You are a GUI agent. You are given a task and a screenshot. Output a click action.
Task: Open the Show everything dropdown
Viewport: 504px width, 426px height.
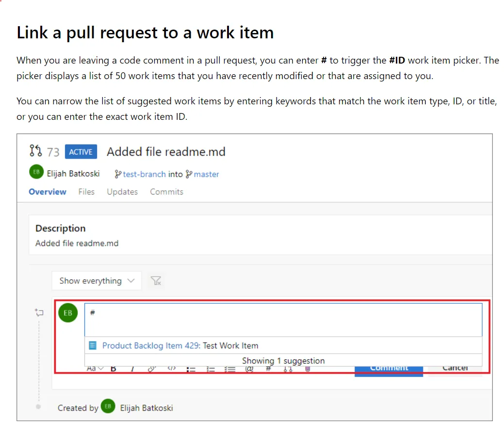click(x=97, y=281)
